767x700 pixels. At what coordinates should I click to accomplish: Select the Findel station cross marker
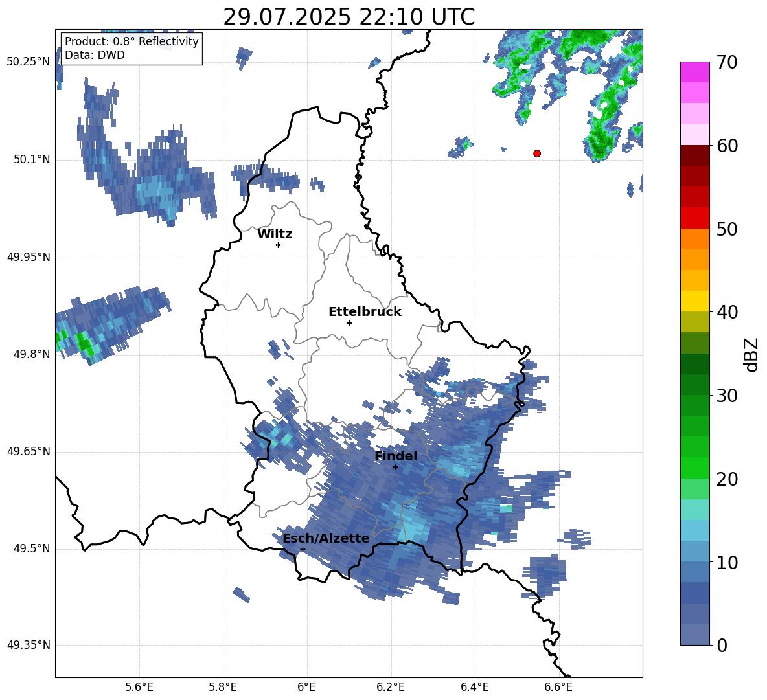click(395, 468)
